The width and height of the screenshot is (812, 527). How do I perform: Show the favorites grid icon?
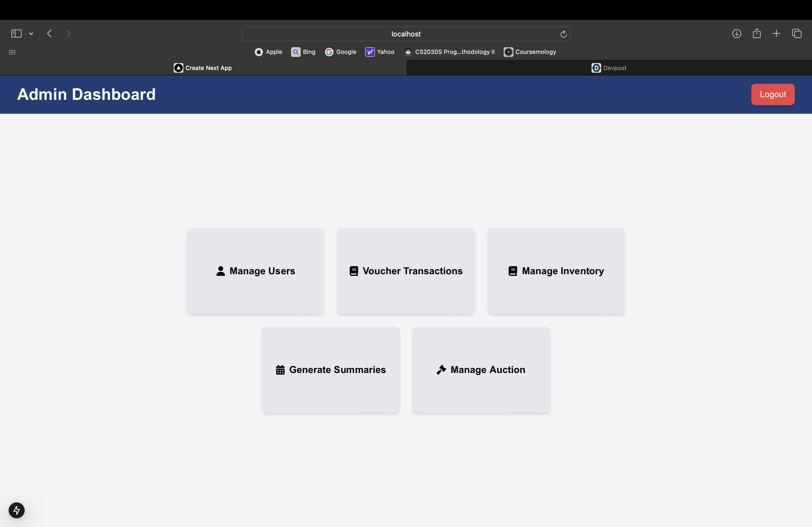12,52
